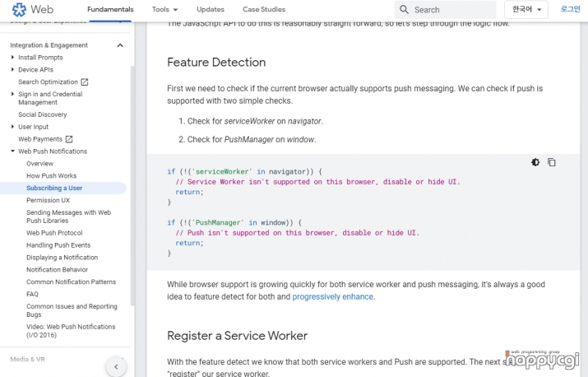The width and height of the screenshot is (588, 377).
Task: Expand User Input tree item
Action: (13, 127)
